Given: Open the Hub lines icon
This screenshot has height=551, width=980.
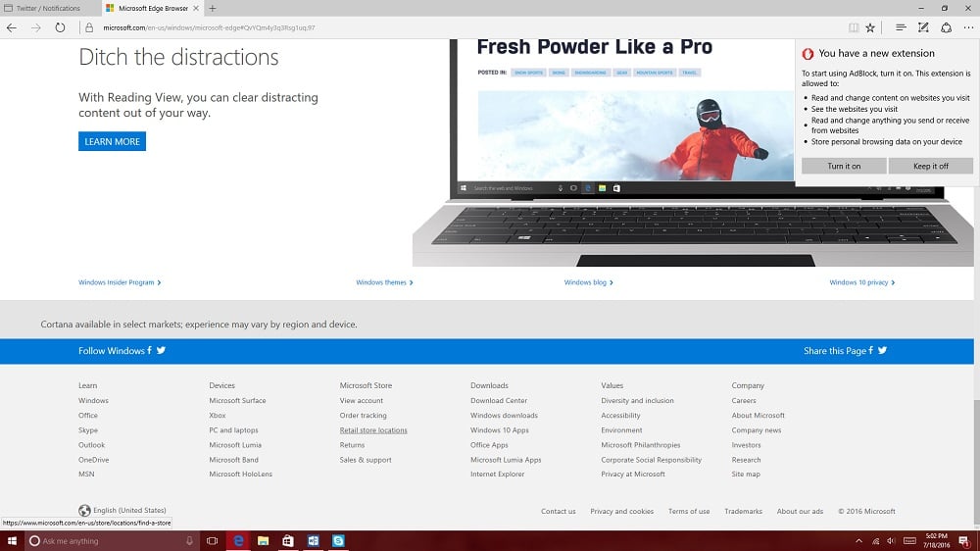Looking at the screenshot, I should [900, 27].
